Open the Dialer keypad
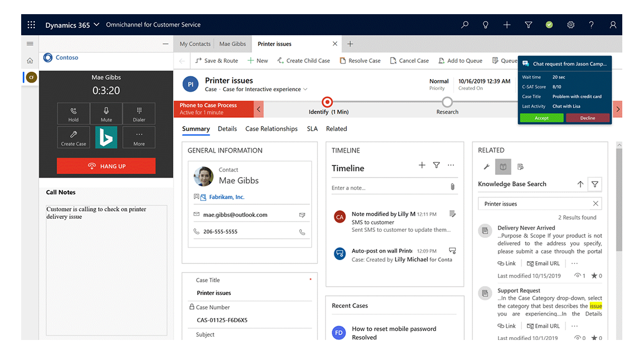Image resolution: width=644 pixels, height=353 pixels. click(x=139, y=114)
